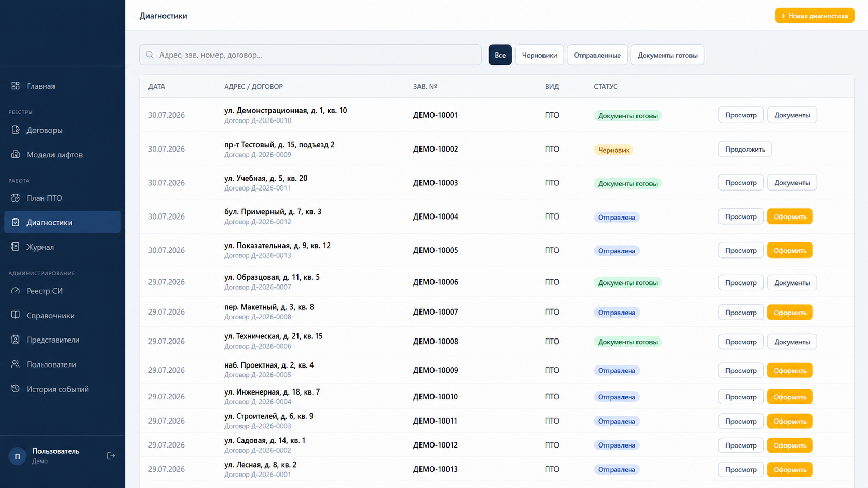Open История событий clock icon
The image size is (868, 488).
coord(16,389)
